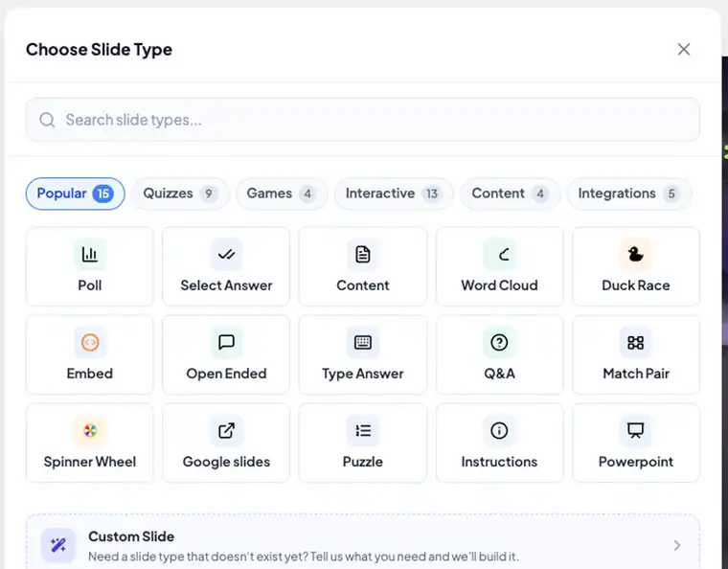The image size is (728, 569).
Task: Click the Choose Slide Type title
Action: coord(99,50)
